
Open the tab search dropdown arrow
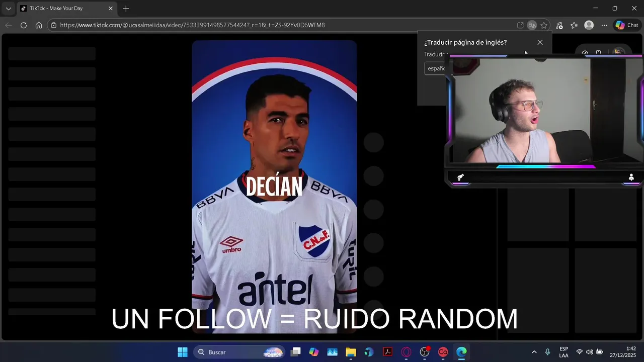(8, 9)
